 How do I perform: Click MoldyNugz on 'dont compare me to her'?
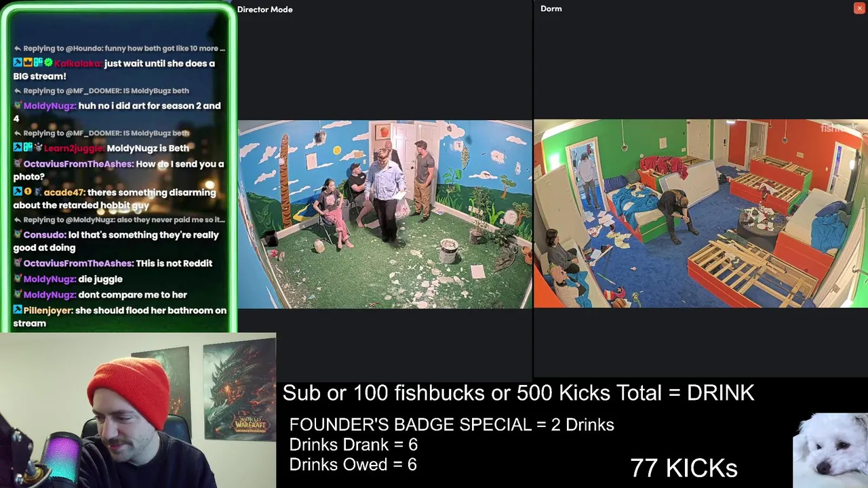[x=50, y=295]
